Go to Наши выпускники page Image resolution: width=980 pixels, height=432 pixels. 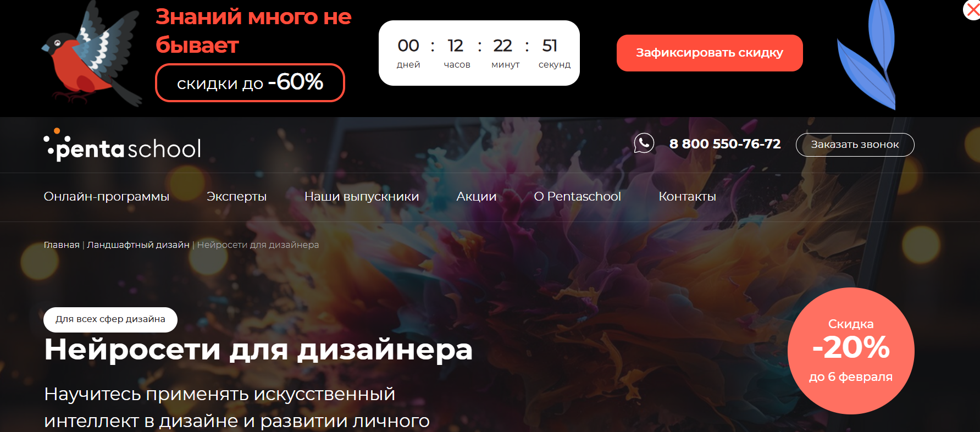pyautogui.click(x=362, y=197)
